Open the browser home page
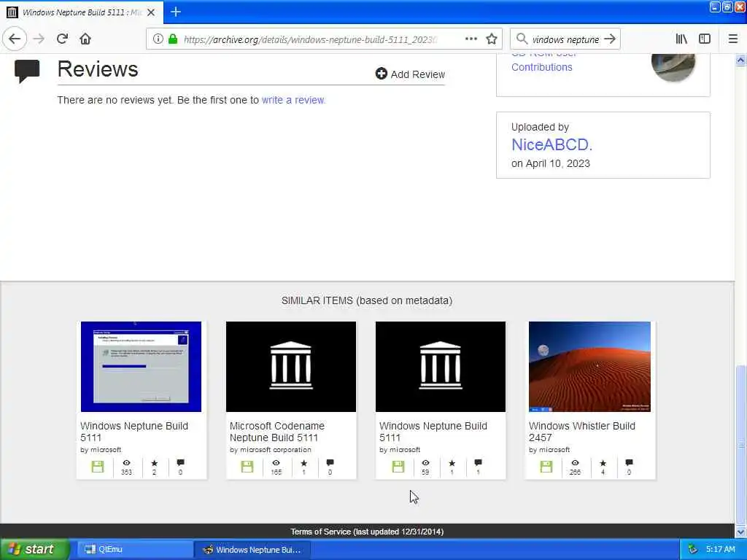Screen dimensions: 747x560 [x=85, y=39]
